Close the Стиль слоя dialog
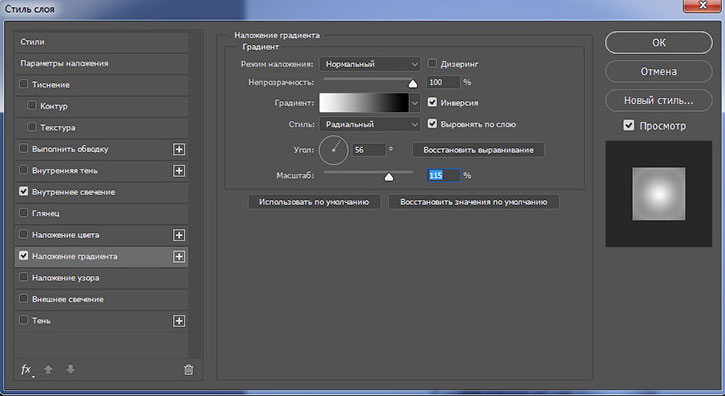 (x=703, y=6)
